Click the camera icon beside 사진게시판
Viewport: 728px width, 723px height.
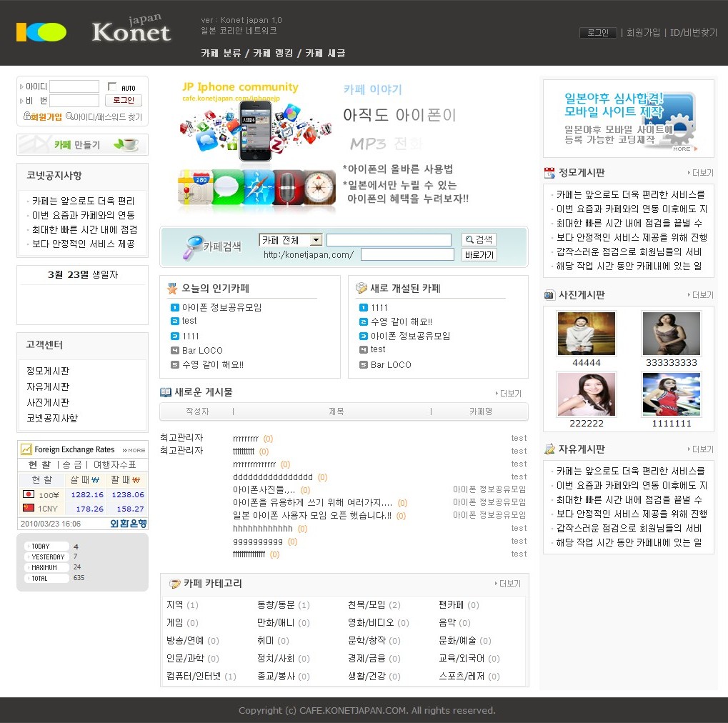[549, 295]
